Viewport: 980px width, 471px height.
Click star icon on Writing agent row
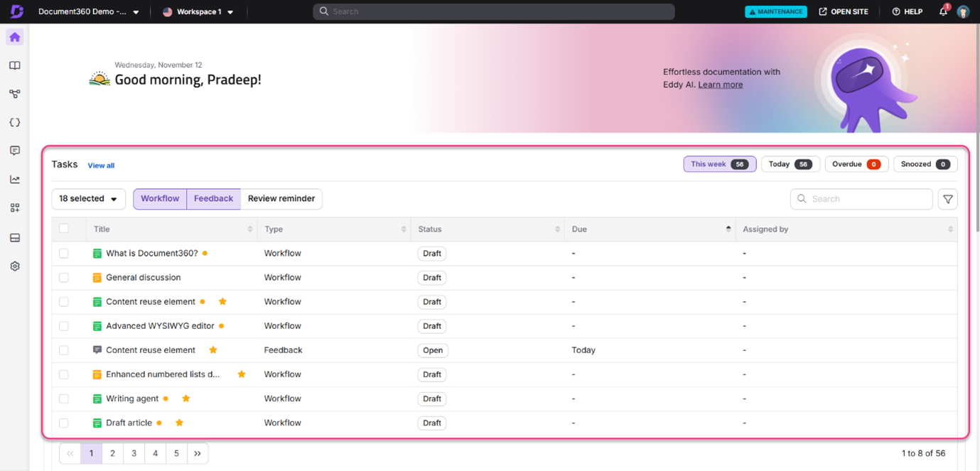(186, 398)
